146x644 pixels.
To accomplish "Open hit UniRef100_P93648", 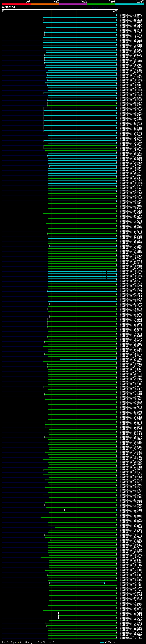I will [x=131, y=52].
